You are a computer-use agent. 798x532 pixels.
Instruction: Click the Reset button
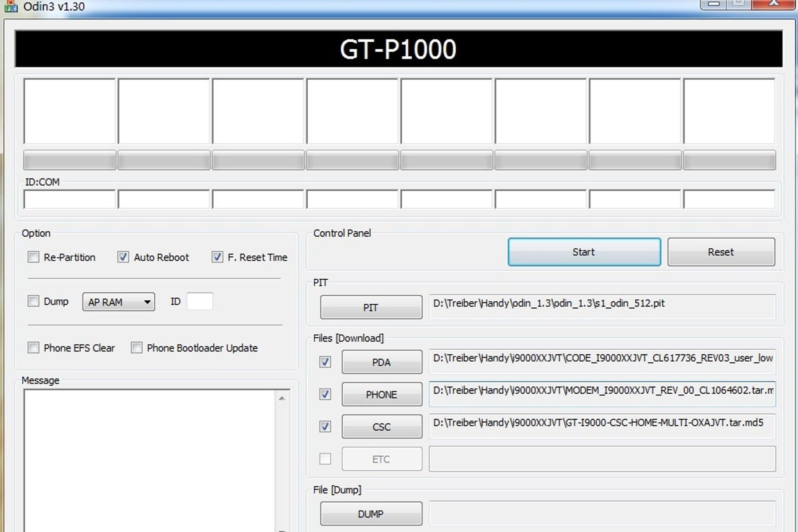pyautogui.click(x=721, y=252)
